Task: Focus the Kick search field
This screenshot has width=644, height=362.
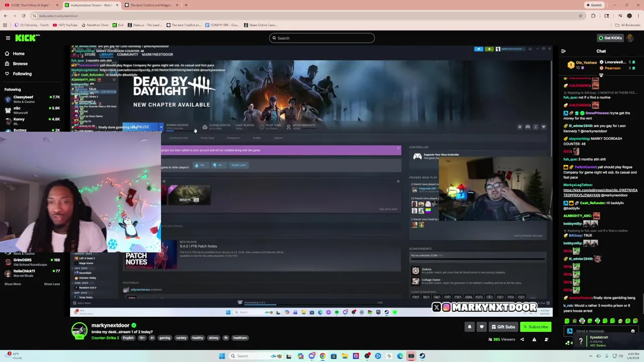Action: click(x=322, y=38)
